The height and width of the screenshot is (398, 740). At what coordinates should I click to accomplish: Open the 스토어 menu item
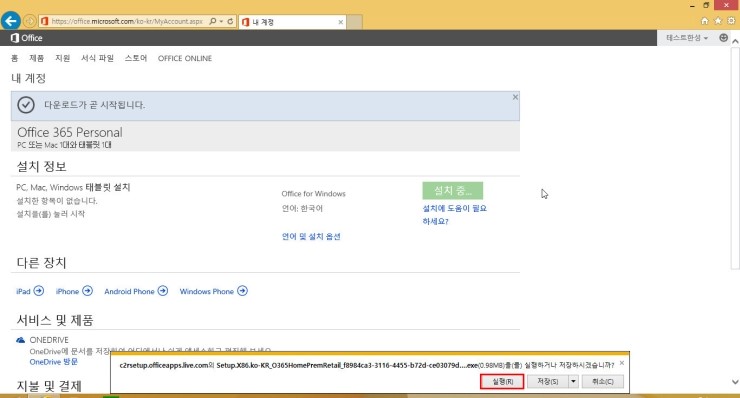(136, 58)
